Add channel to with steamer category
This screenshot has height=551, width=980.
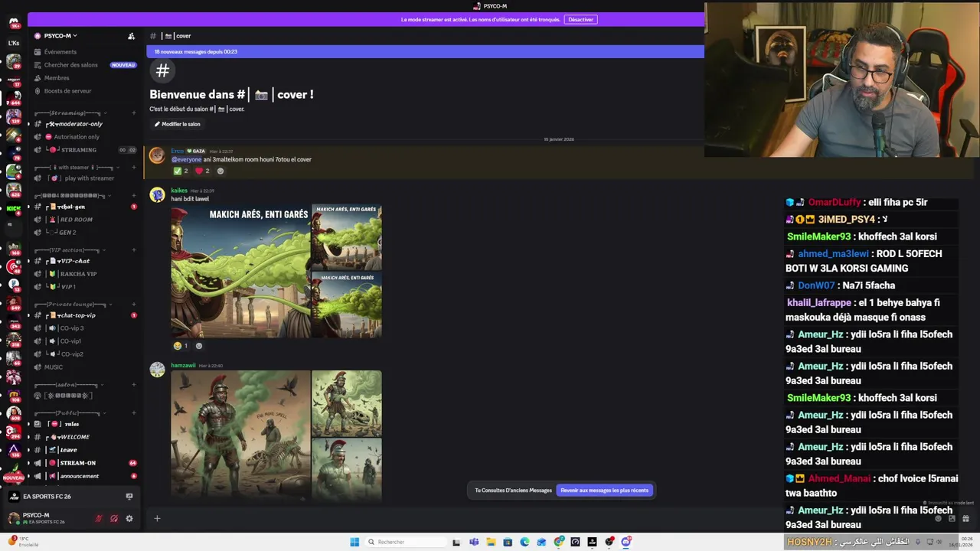[134, 167]
